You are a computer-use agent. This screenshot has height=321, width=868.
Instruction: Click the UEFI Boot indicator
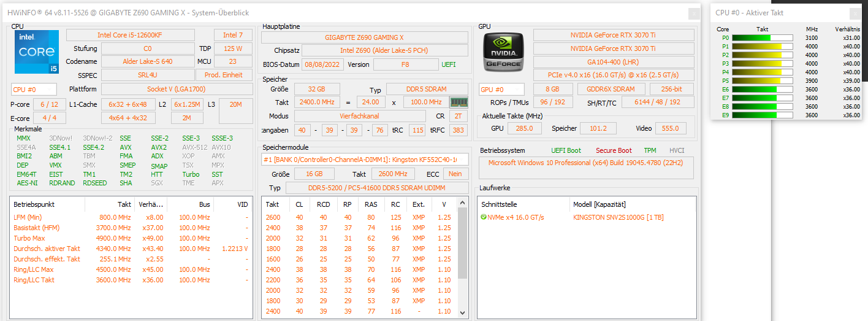tap(566, 150)
